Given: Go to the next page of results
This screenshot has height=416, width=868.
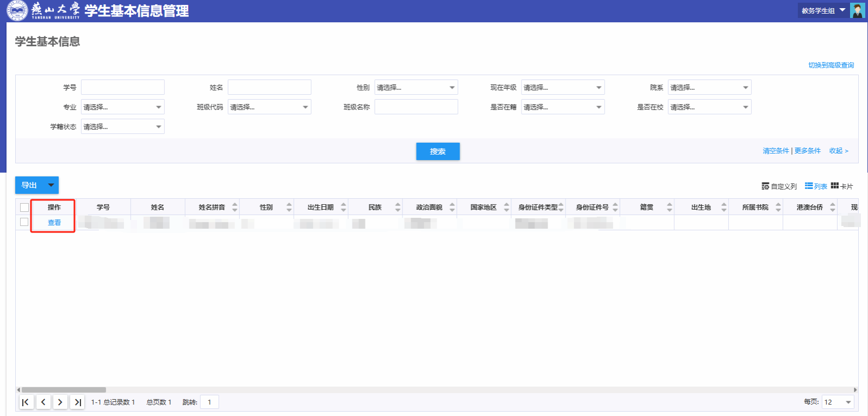Looking at the screenshot, I should [x=60, y=402].
